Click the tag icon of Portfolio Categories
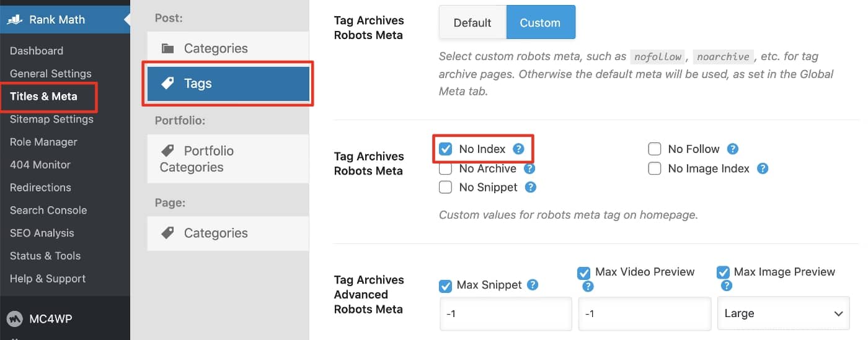868x340 pixels. (167, 150)
